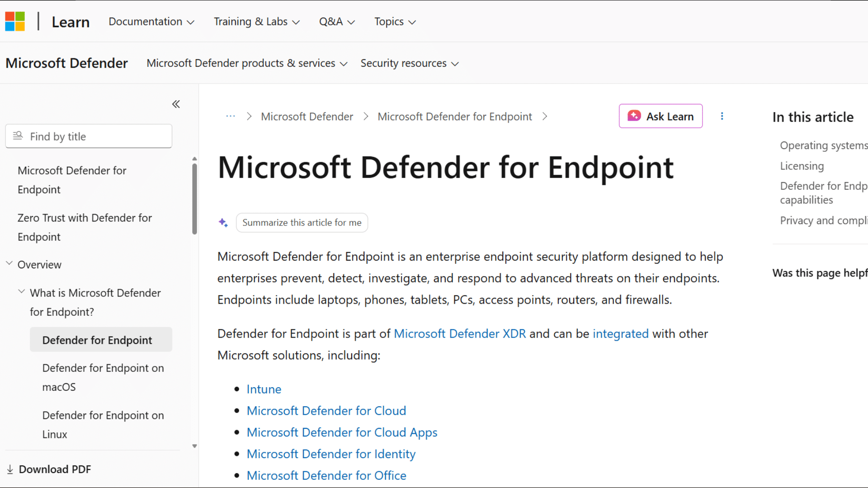This screenshot has height=488, width=868.
Task: Click the filter icon in Find by title
Action: (x=18, y=136)
